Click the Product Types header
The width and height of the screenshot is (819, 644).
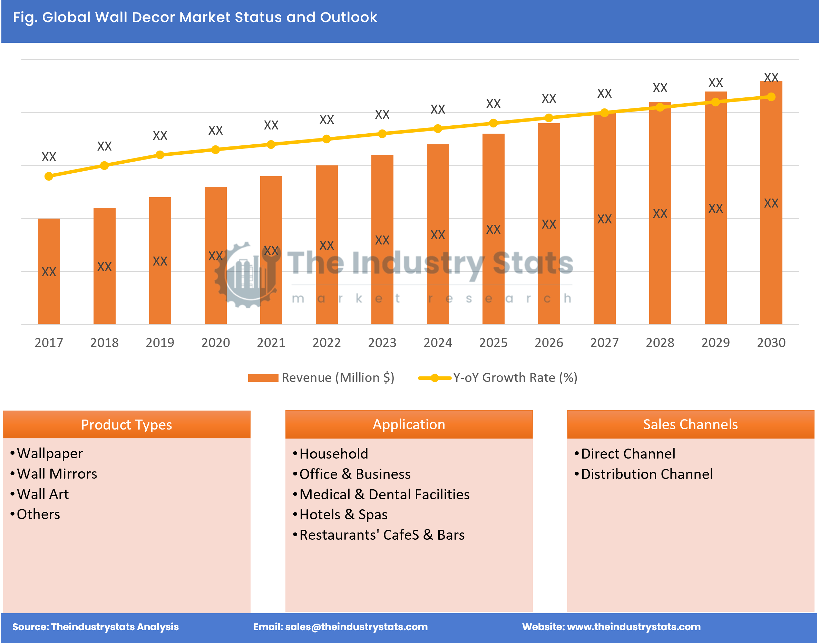pos(126,425)
